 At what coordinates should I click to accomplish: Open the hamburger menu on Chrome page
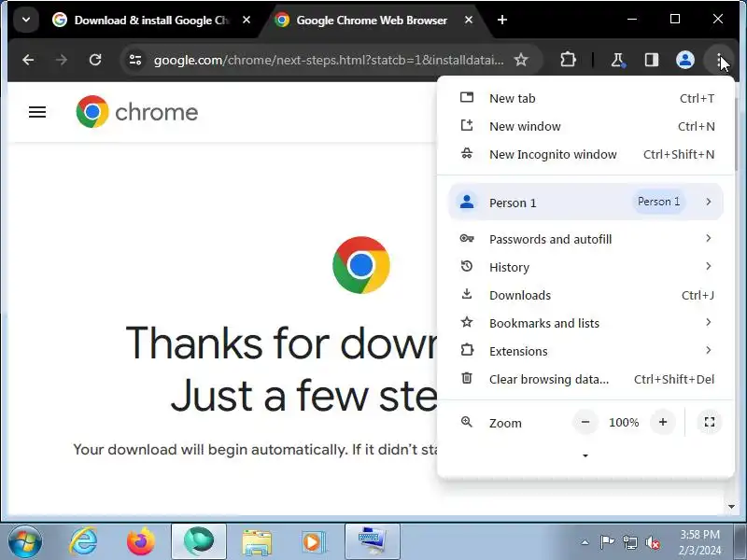point(37,112)
